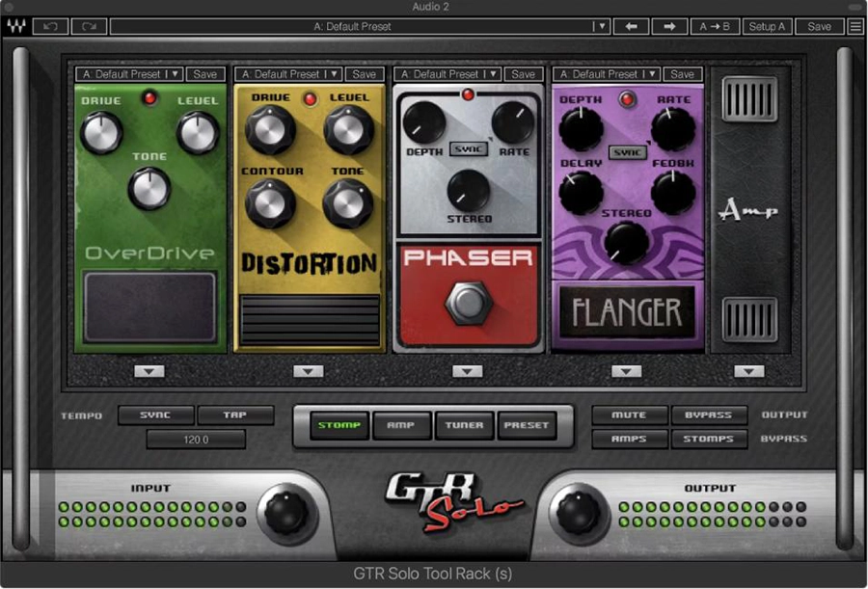Open Phaser pedal preset dropdown

coord(448,73)
